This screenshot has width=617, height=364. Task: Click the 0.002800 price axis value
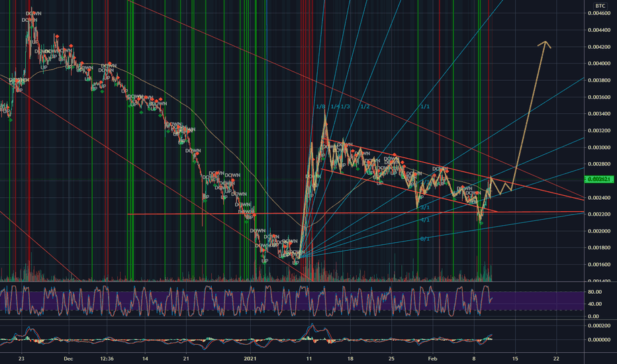[x=599, y=164]
